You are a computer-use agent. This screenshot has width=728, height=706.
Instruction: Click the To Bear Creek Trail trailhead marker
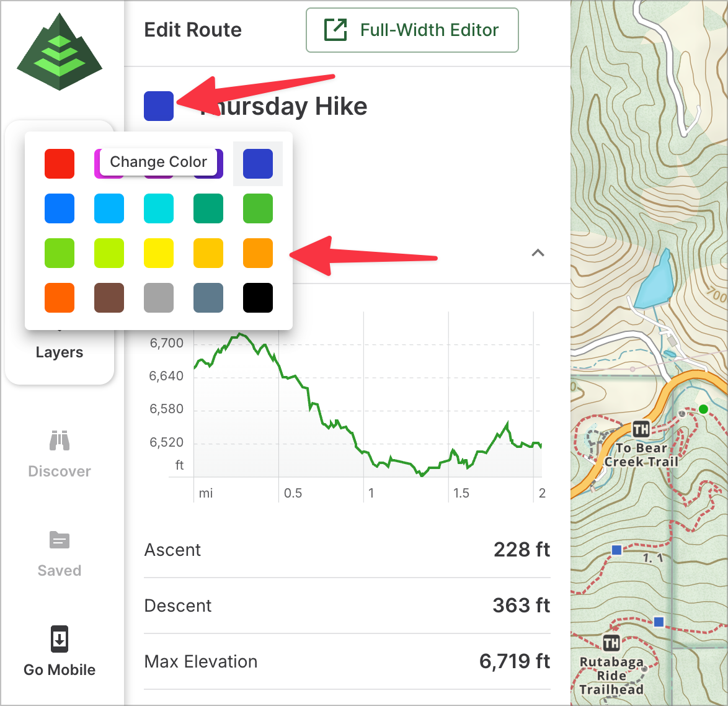click(x=641, y=429)
